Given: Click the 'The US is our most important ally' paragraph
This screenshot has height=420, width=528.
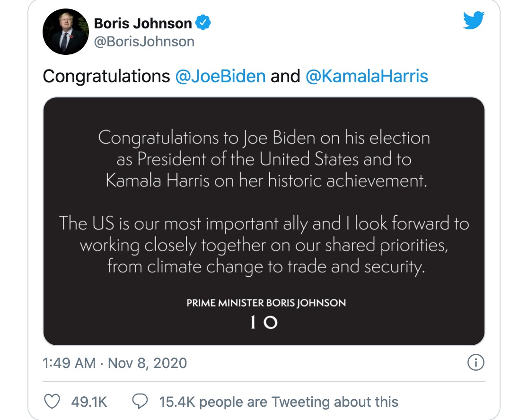Looking at the screenshot, I should [264, 245].
